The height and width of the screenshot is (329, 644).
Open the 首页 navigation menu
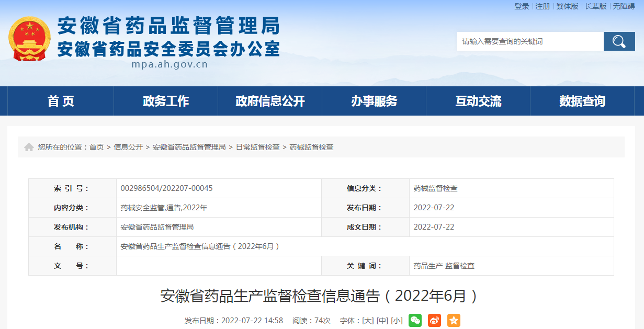(61, 101)
